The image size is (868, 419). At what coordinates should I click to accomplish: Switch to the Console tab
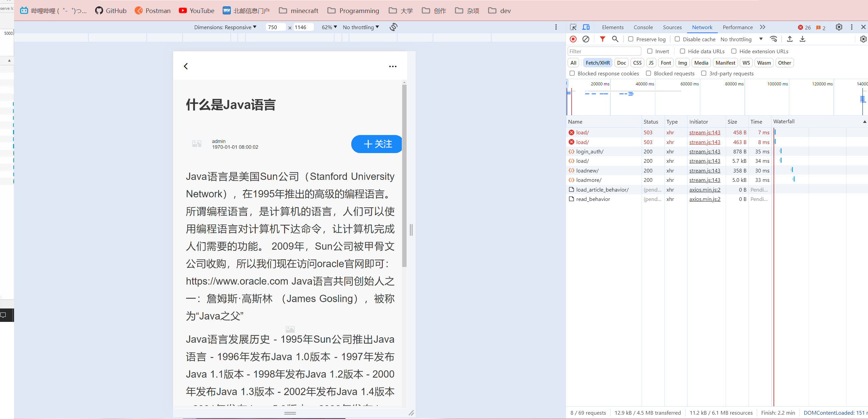click(x=643, y=27)
